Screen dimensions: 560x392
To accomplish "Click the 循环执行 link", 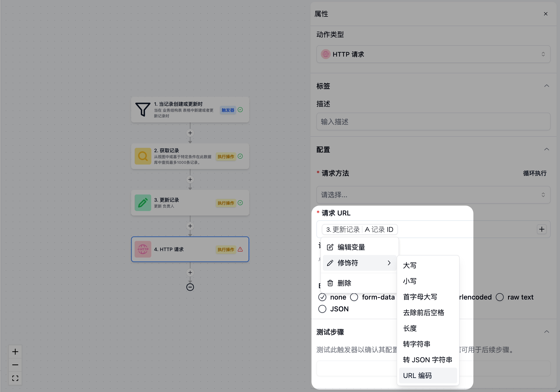I will pos(535,173).
